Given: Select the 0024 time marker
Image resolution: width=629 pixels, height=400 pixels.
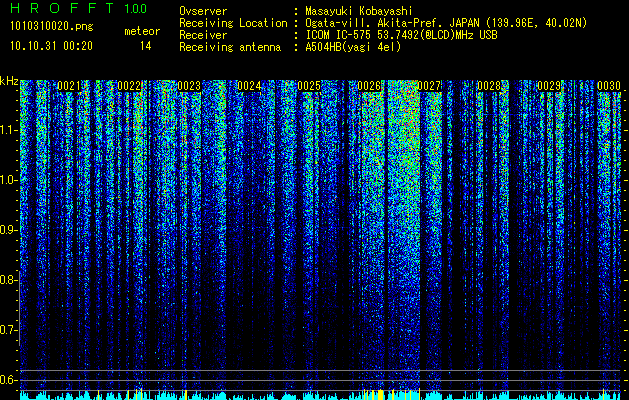Looking at the screenshot, I should click(249, 86).
